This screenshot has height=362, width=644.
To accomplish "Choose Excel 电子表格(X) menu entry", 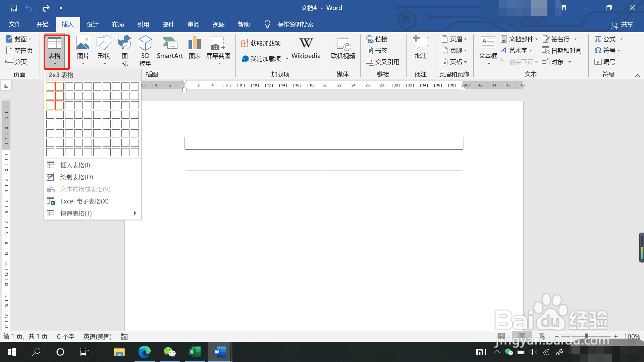I will tap(93, 201).
